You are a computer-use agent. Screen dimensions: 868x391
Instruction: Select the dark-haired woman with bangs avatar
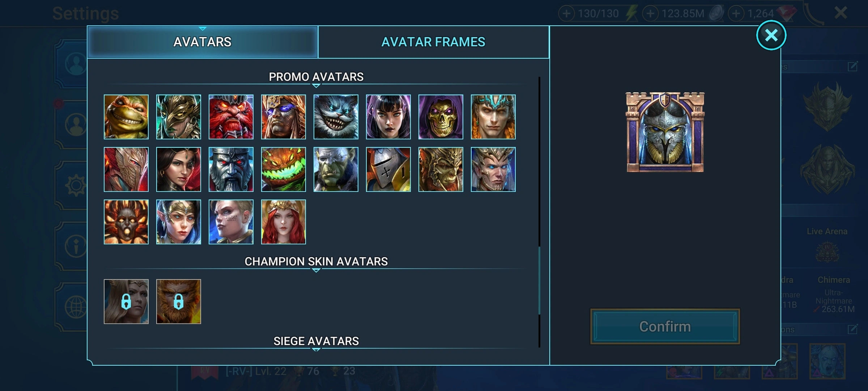click(388, 117)
